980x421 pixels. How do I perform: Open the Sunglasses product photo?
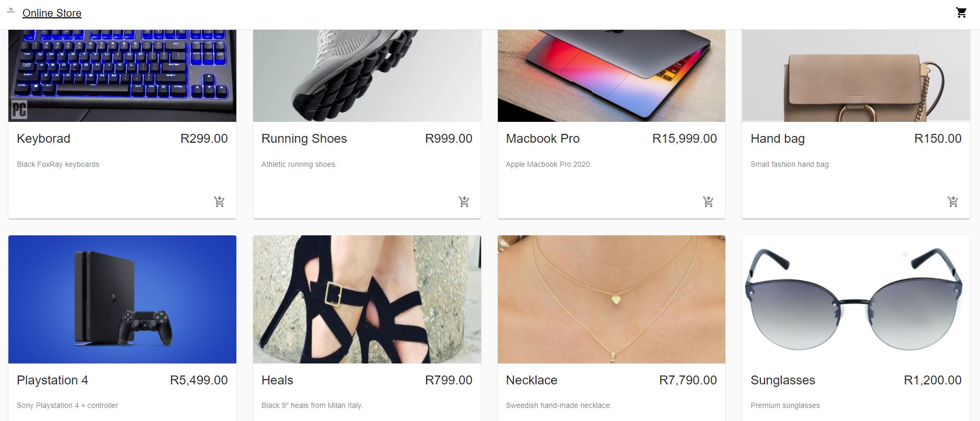tap(855, 299)
